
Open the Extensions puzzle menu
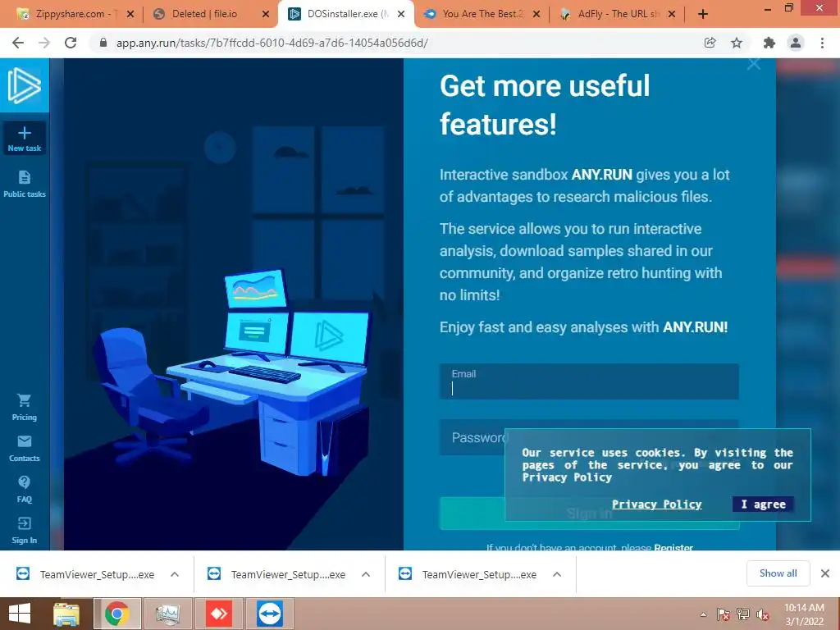click(x=769, y=43)
